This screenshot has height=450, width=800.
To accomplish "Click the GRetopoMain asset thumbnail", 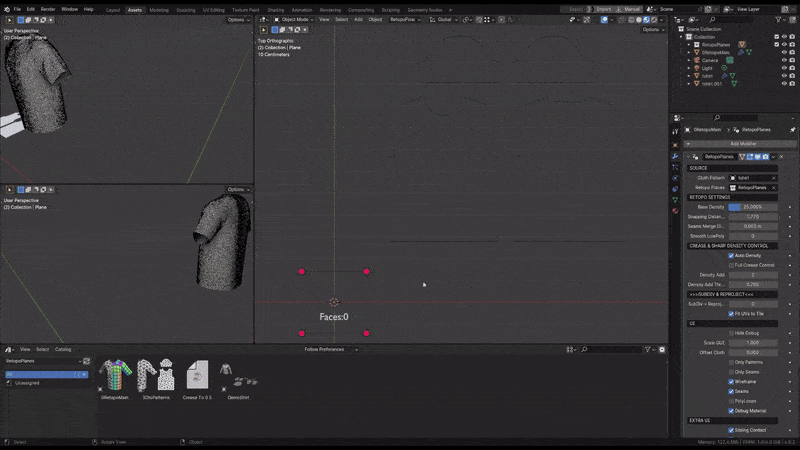I will point(114,376).
